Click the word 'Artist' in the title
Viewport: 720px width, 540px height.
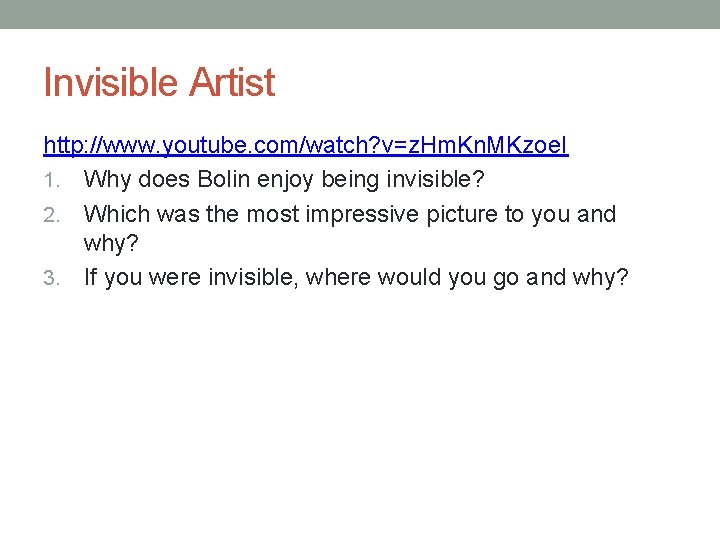232,83
